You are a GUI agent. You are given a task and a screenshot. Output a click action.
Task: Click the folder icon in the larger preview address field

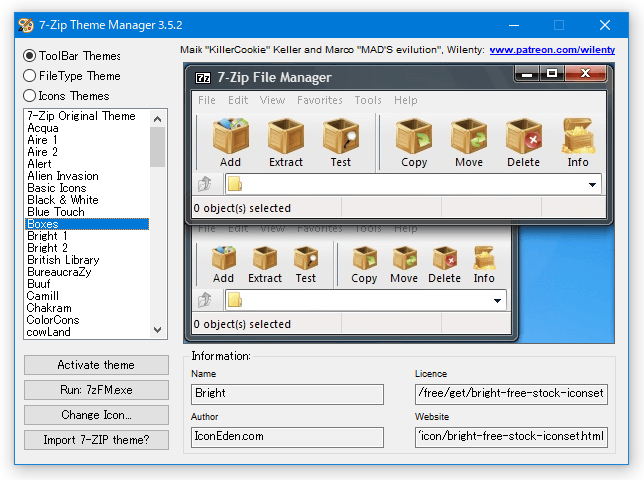235,184
